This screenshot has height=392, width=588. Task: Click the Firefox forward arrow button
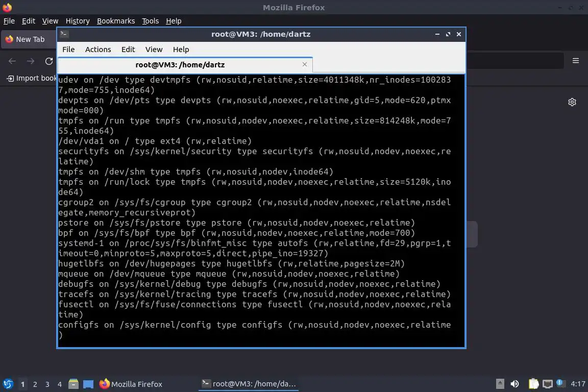31,61
